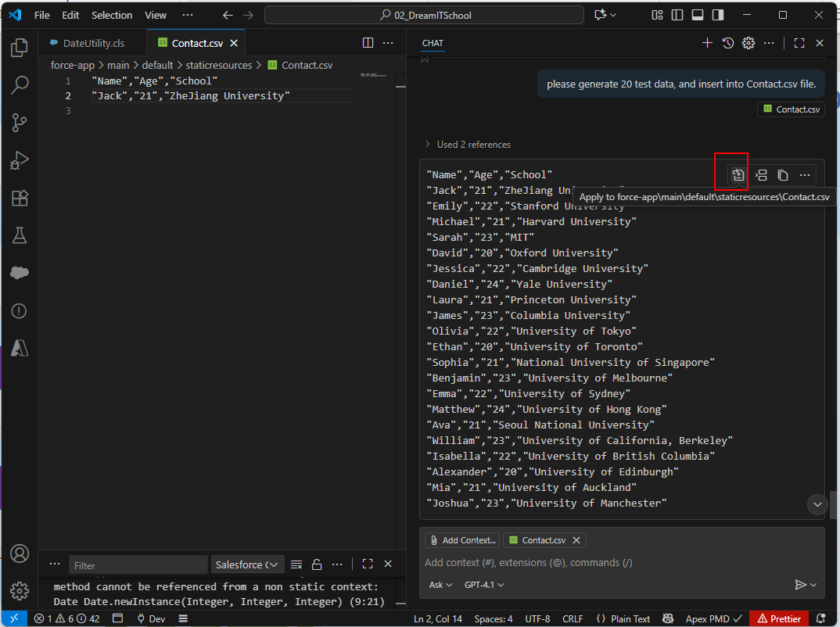Screen dimensions: 840x627
Task: Open the GPT-4.1 model picker dropdown
Action: click(484, 585)
